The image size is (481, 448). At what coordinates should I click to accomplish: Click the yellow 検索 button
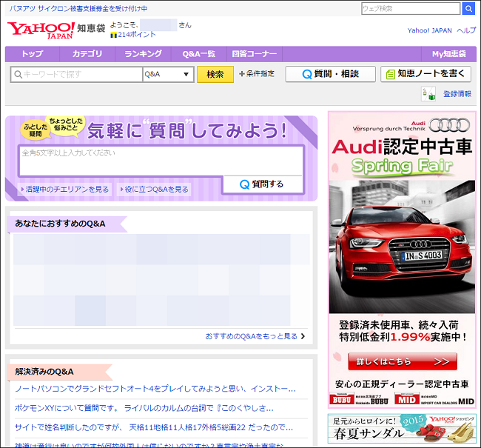pos(215,74)
